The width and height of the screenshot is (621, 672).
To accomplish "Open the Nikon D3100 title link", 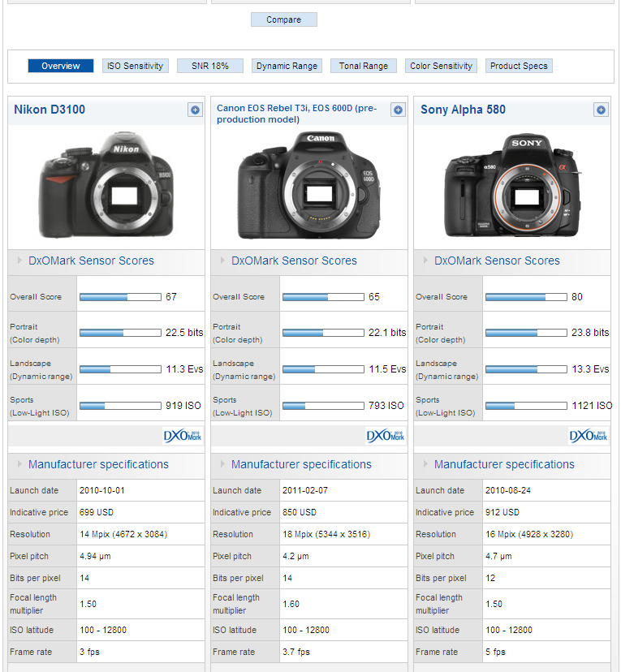I will tap(50, 110).
